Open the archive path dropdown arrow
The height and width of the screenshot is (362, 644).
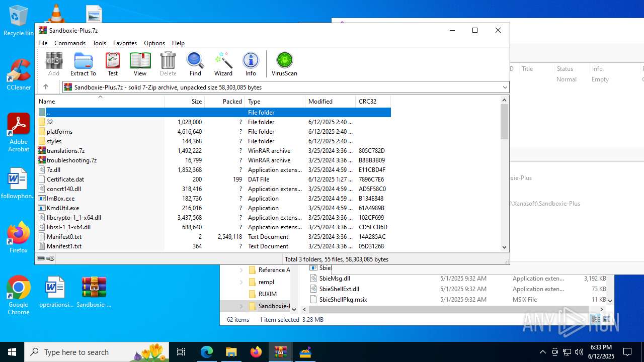505,87
